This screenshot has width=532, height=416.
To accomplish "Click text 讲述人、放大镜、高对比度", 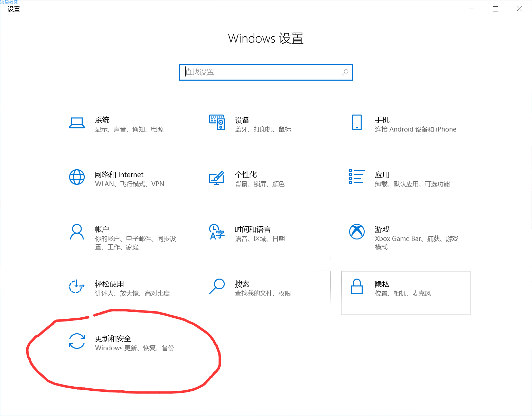I will click(132, 293).
